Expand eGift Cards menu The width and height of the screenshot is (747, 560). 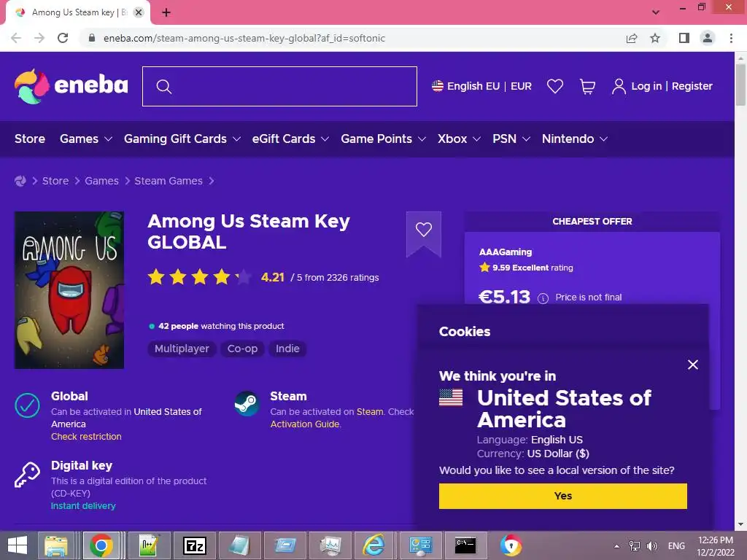click(x=290, y=139)
